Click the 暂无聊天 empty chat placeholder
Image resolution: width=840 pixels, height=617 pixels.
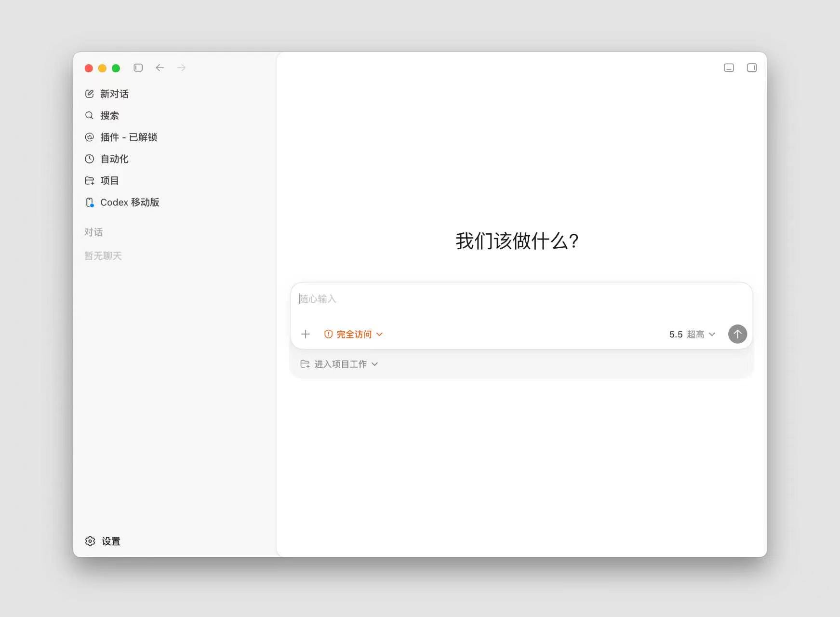pos(103,256)
